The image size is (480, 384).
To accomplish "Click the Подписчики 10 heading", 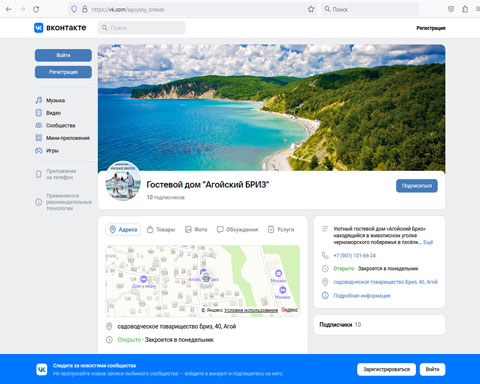I will click(340, 325).
